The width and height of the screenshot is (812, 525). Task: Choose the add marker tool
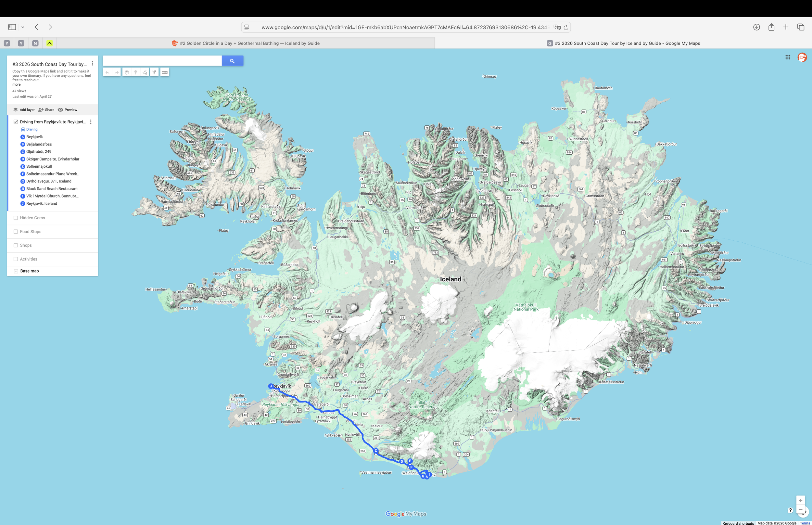[x=136, y=72]
